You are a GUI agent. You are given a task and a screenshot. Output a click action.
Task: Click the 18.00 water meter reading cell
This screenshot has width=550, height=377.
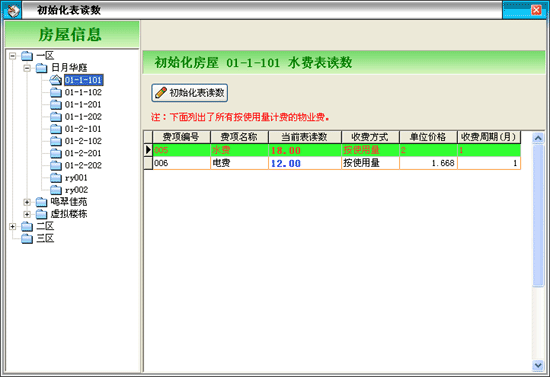[x=304, y=150]
